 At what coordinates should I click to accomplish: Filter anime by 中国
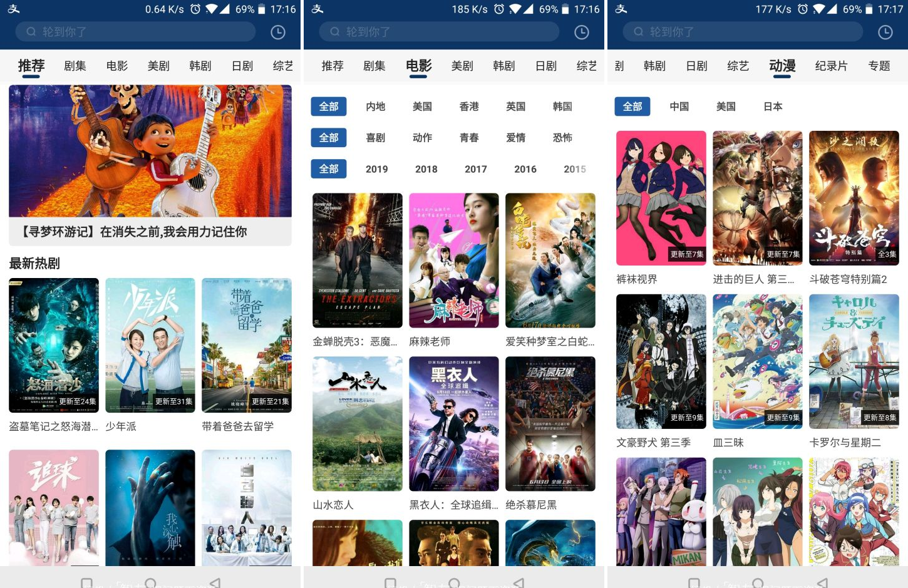679,106
